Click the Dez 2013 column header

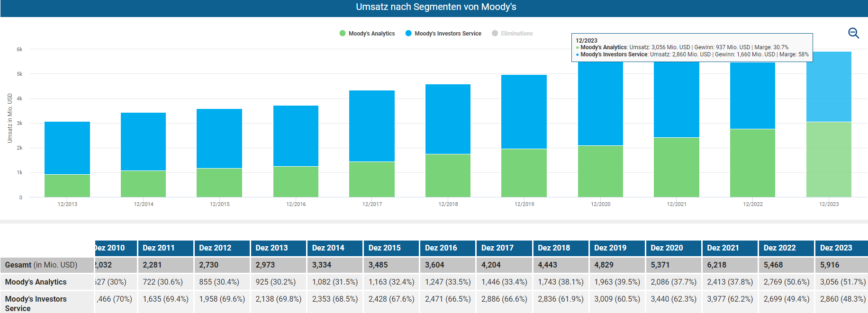coord(278,248)
